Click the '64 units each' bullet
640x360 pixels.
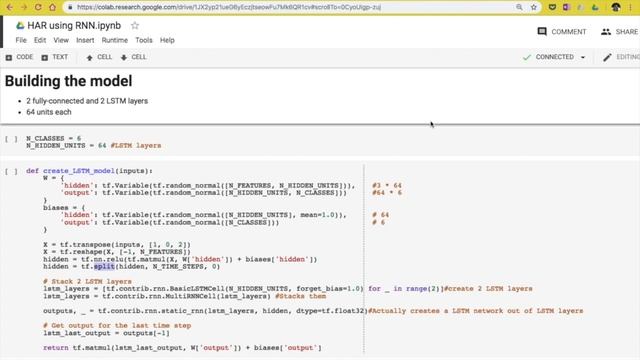[x=49, y=112]
